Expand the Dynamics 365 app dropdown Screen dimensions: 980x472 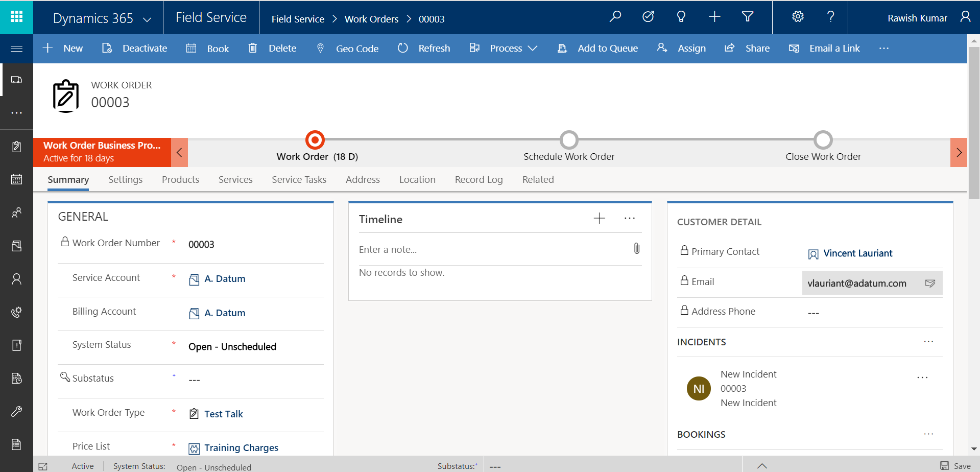147,19
